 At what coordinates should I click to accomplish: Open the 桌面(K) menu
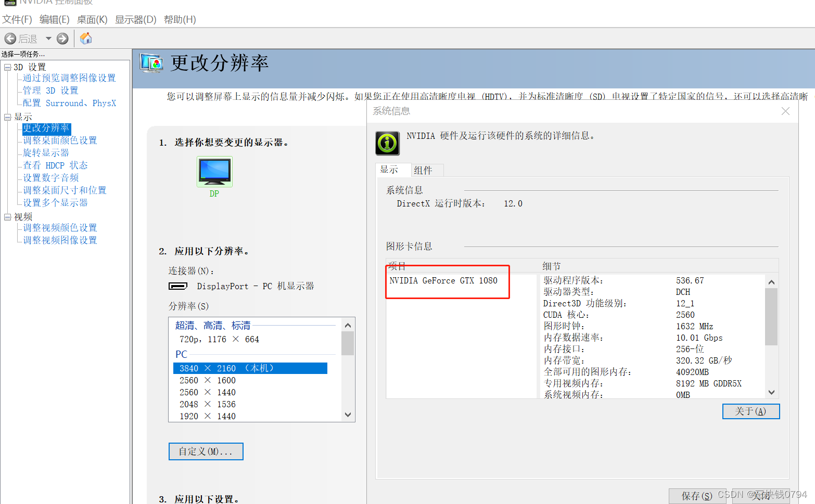[x=92, y=20]
